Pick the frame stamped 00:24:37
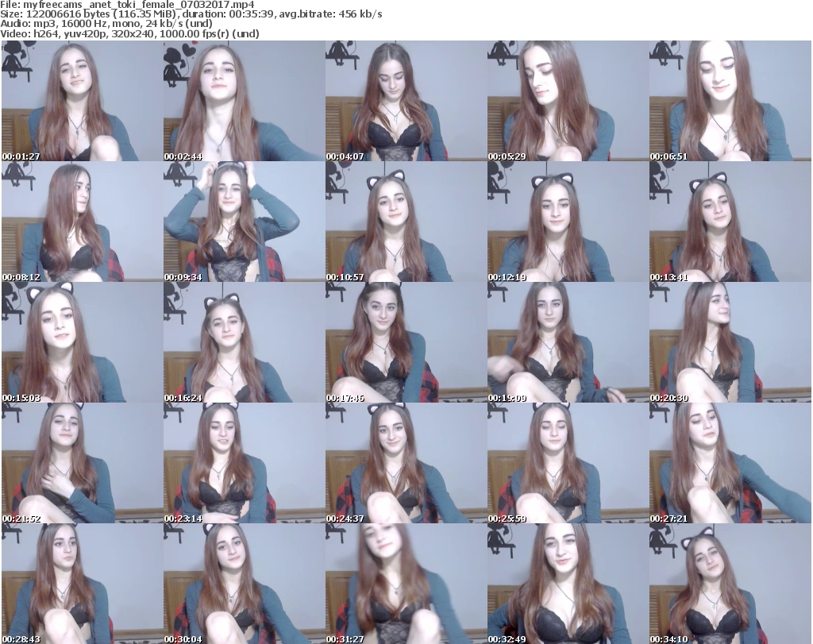The image size is (813, 644). click(406, 463)
